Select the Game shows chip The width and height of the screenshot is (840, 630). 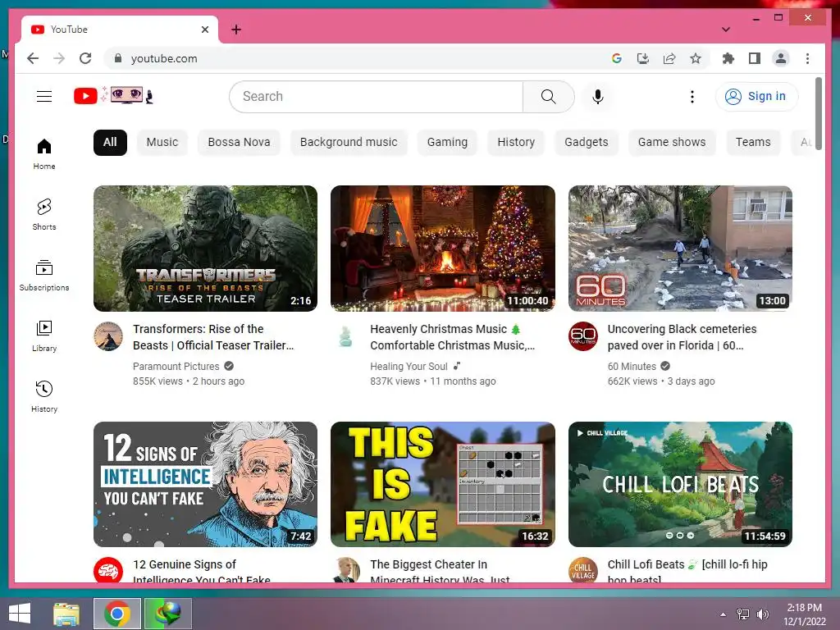[x=672, y=143]
